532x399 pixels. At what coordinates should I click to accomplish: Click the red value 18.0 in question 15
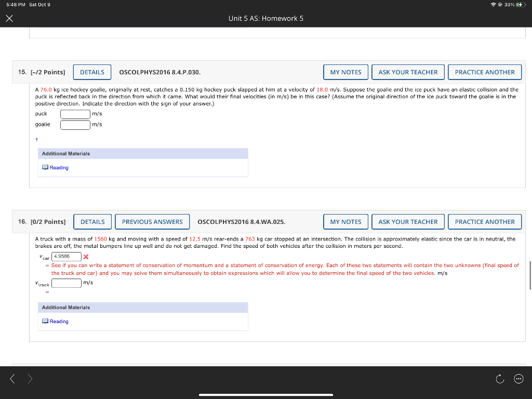coord(322,89)
